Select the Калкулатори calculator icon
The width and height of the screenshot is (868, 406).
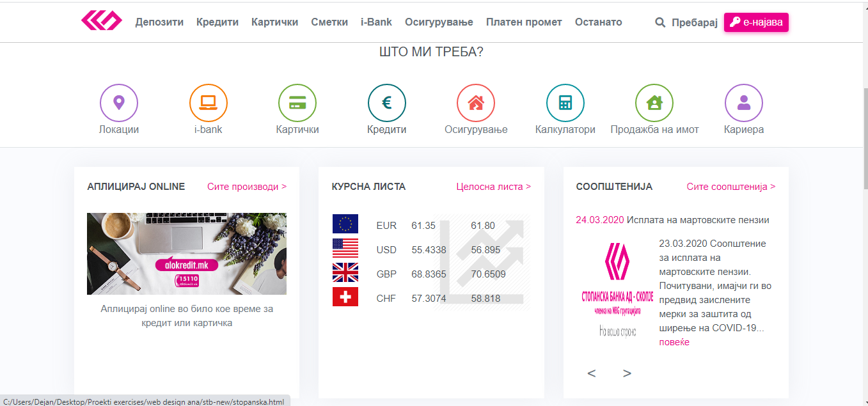(565, 103)
